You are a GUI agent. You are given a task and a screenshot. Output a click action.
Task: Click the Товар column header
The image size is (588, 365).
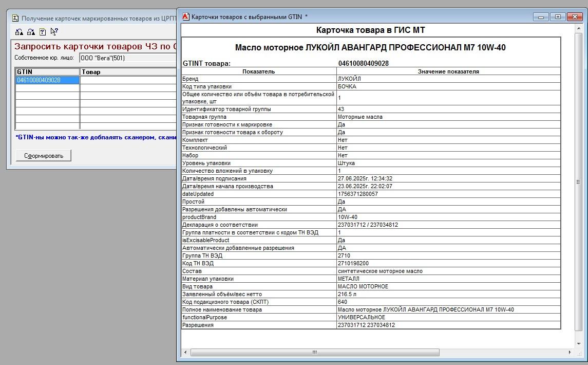tap(128, 72)
